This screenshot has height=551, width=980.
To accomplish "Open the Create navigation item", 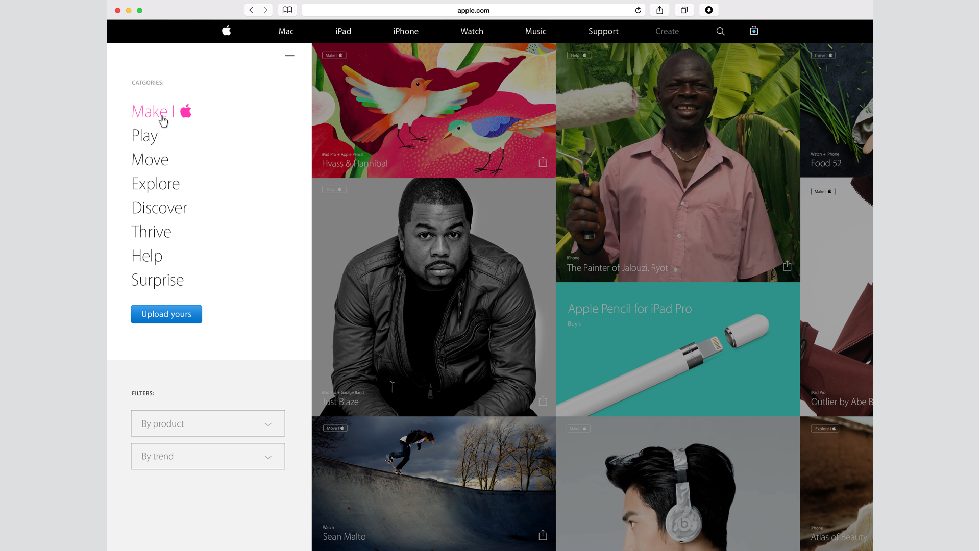I will (x=667, y=31).
